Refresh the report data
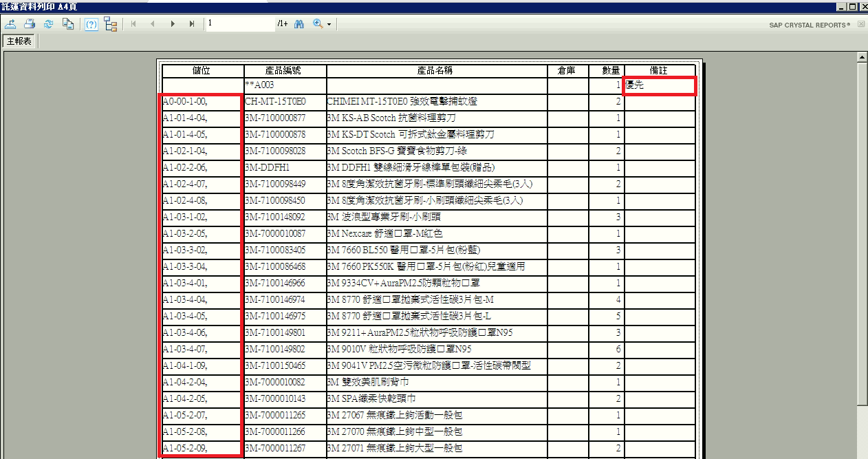This screenshot has height=459, width=868. [49, 24]
